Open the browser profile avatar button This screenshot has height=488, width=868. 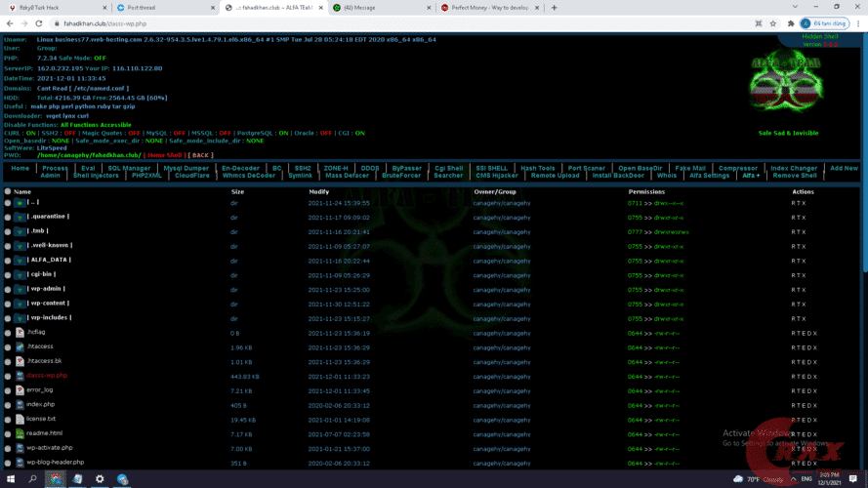click(x=824, y=23)
